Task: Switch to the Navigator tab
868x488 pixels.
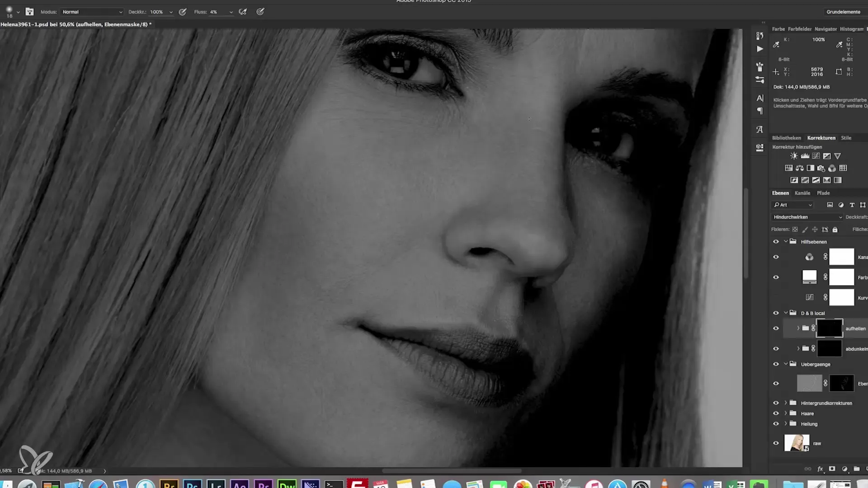Action: click(x=826, y=29)
